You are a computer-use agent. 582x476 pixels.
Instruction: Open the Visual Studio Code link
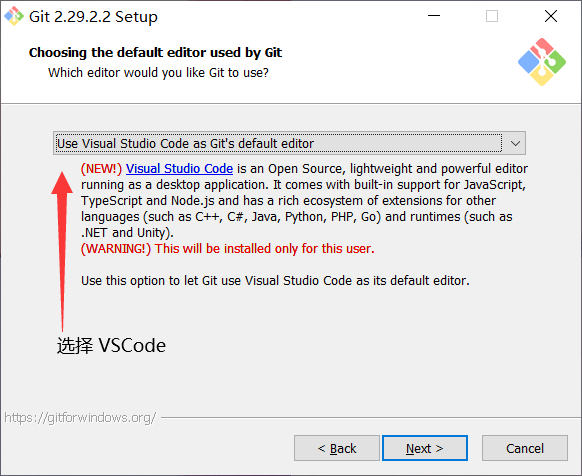[x=179, y=169]
